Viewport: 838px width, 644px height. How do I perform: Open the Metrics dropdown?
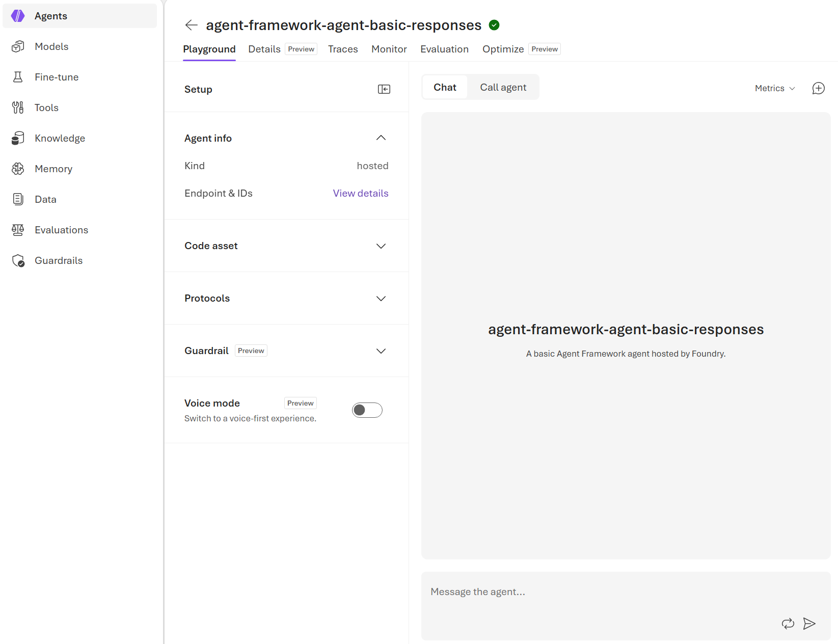pos(775,88)
